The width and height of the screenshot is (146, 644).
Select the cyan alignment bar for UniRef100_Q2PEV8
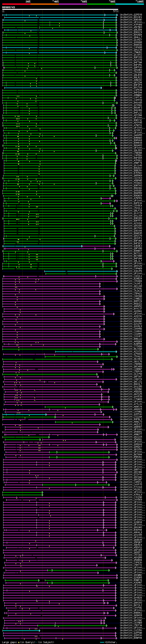[x=60, y=15]
